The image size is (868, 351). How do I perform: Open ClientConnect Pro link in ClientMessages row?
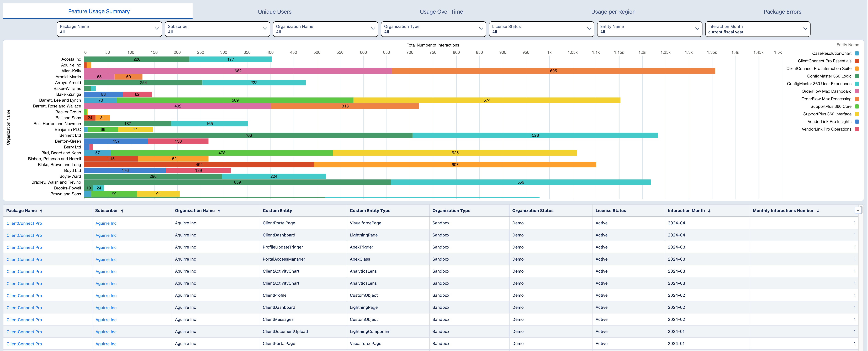24,320
